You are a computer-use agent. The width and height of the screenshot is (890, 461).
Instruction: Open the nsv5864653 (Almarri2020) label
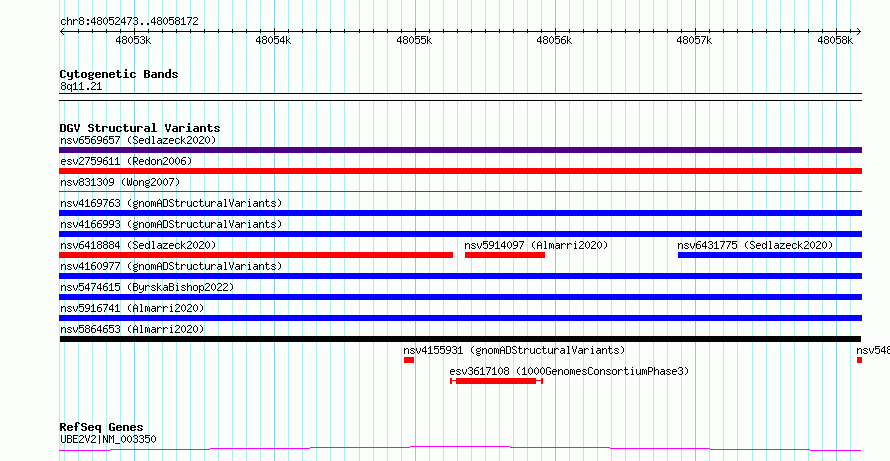point(132,329)
